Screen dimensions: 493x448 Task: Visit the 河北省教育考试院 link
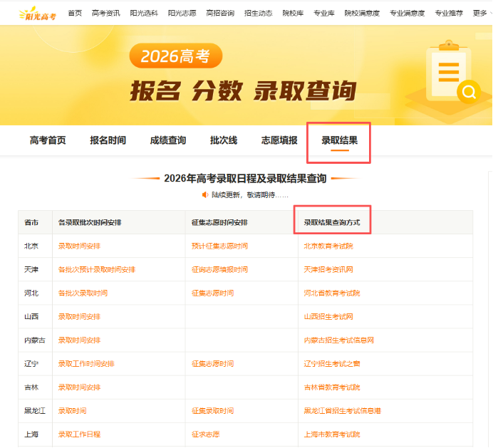tap(332, 293)
